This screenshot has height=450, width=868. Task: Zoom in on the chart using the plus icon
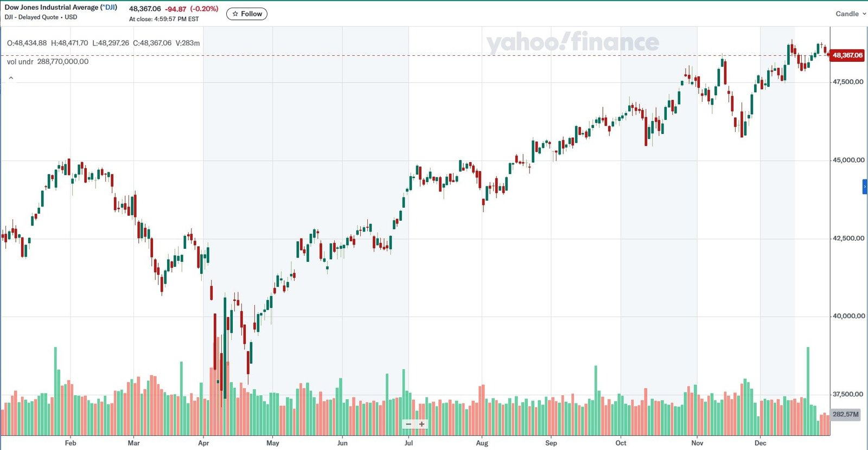(x=420, y=423)
